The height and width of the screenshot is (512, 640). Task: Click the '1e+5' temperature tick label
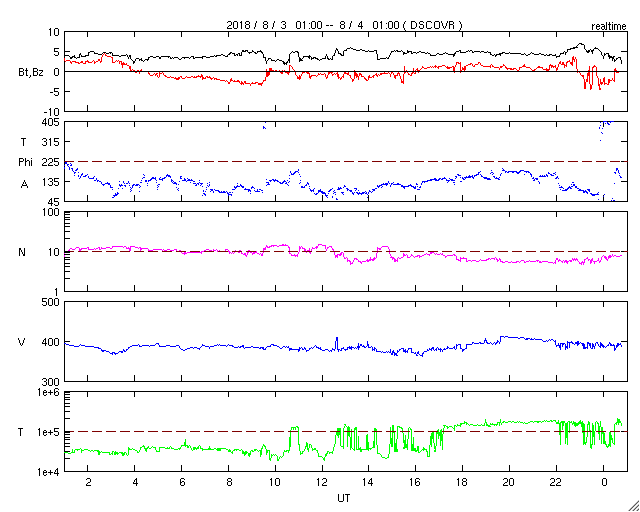pos(48,432)
